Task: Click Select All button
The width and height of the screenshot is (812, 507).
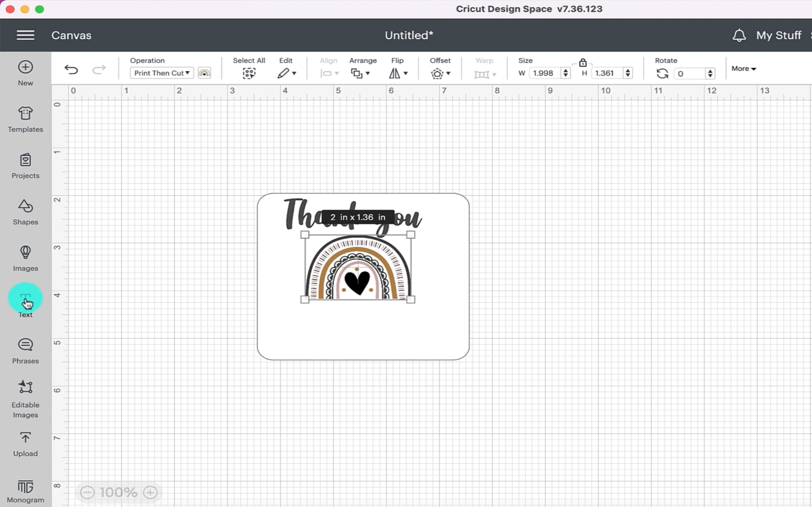Action: pyautogui.click(x=249, y=73)
